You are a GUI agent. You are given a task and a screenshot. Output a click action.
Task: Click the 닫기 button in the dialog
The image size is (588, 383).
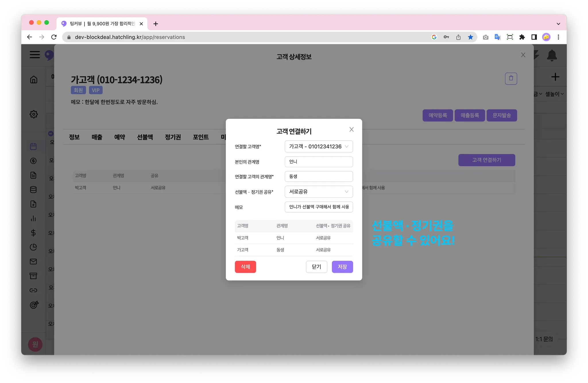(x=316, y=267)
